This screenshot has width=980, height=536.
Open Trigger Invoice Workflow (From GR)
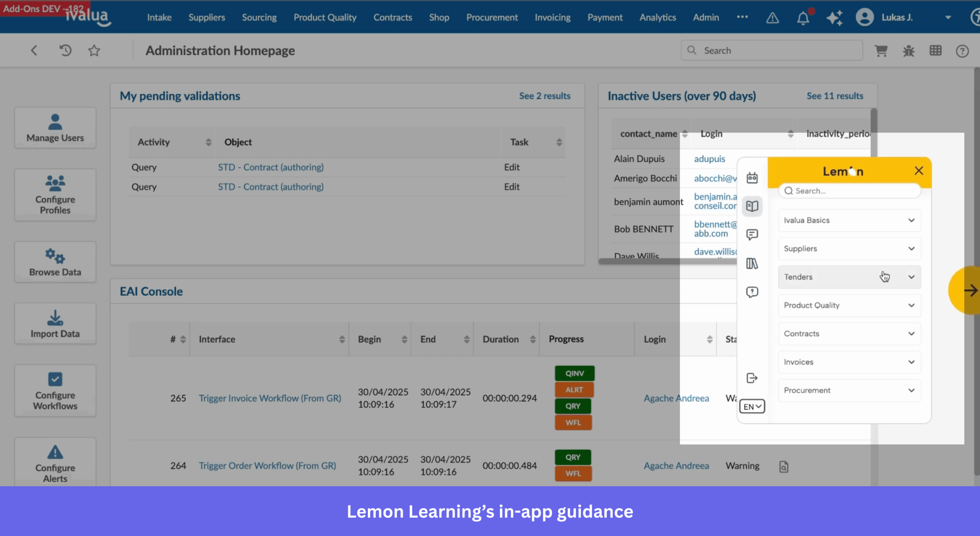[x=270, y=398]
